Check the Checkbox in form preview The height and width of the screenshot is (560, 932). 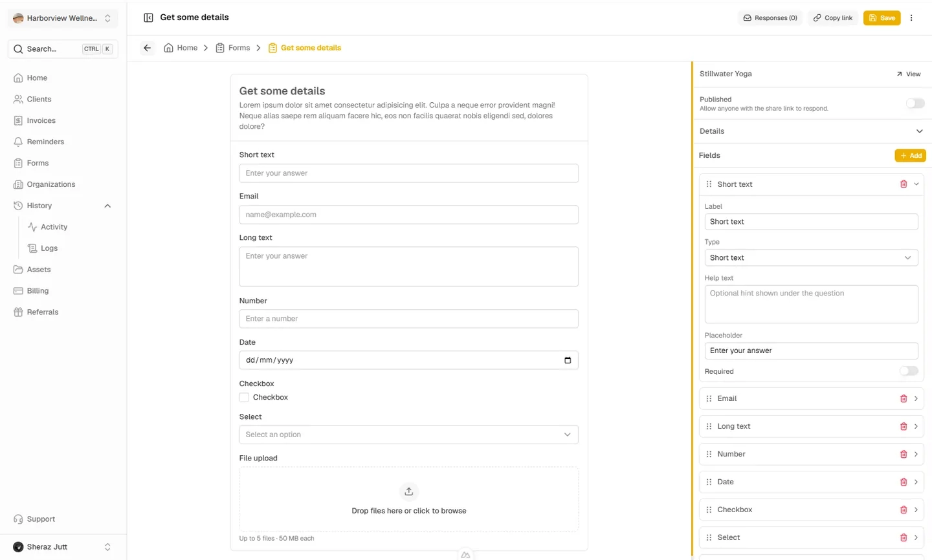click(244, 398)
